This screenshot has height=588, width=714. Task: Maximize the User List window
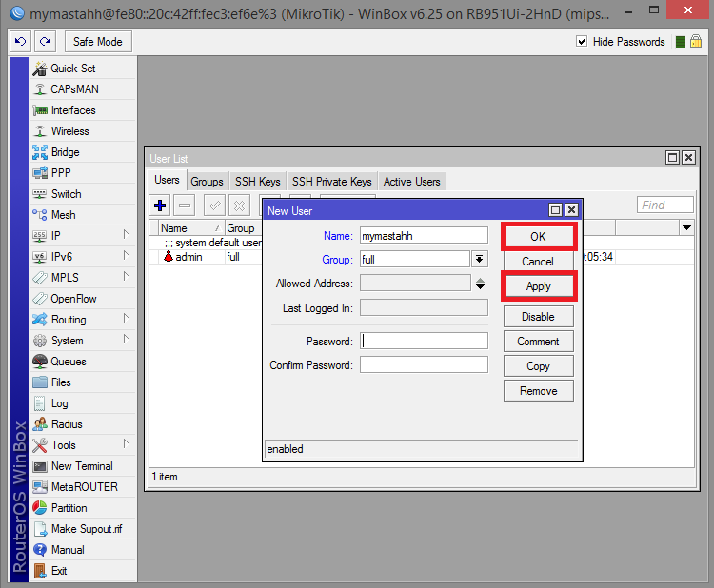point(672,158)
